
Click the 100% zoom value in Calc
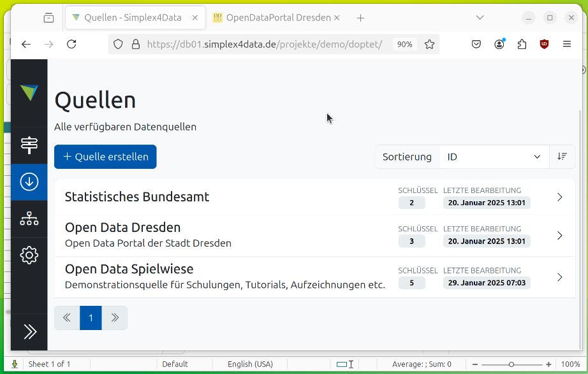coord(570,364)
